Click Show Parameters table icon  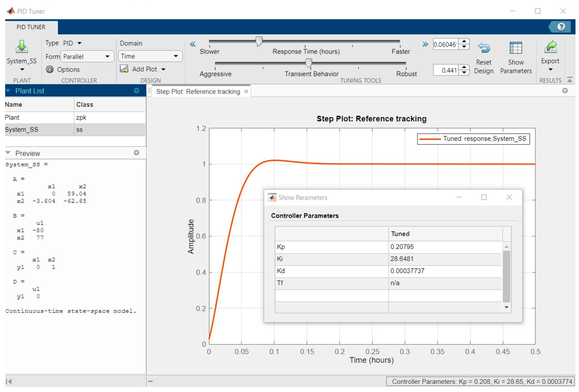click(x=516, y=48)
